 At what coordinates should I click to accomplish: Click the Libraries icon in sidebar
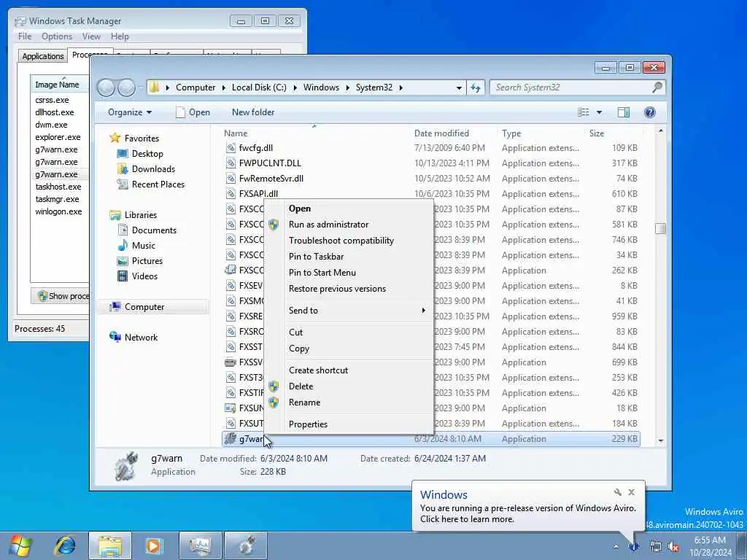click(115, 215)
